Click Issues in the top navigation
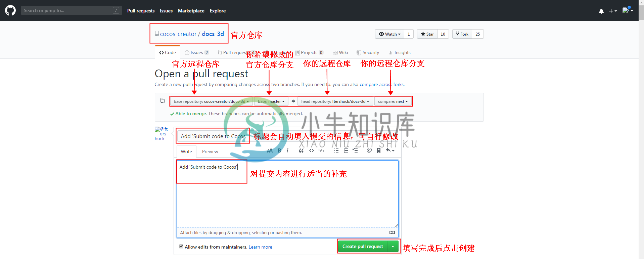Image resolution: width=644 pixels, height=259 pixels. coord(166,11)
